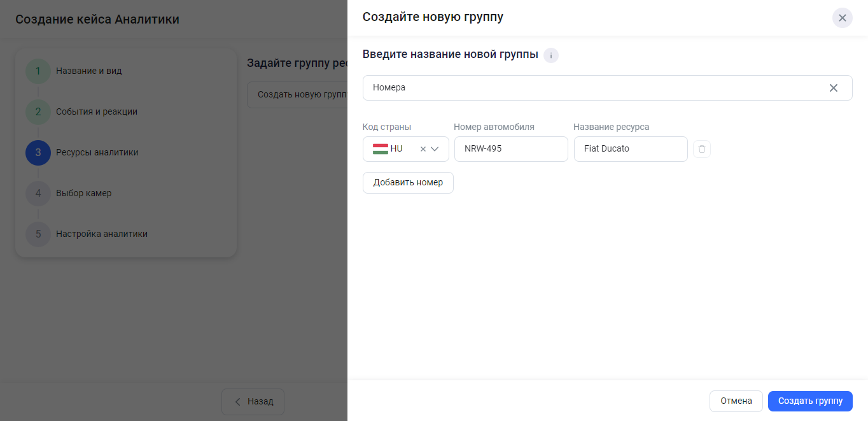Edit the Название ресурса field Fiat Ducato

(630, 149)
